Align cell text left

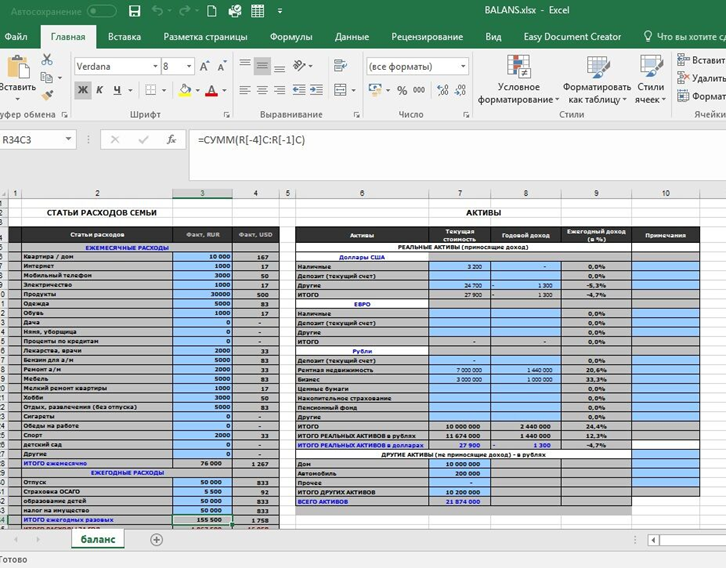tap(245, 90)
